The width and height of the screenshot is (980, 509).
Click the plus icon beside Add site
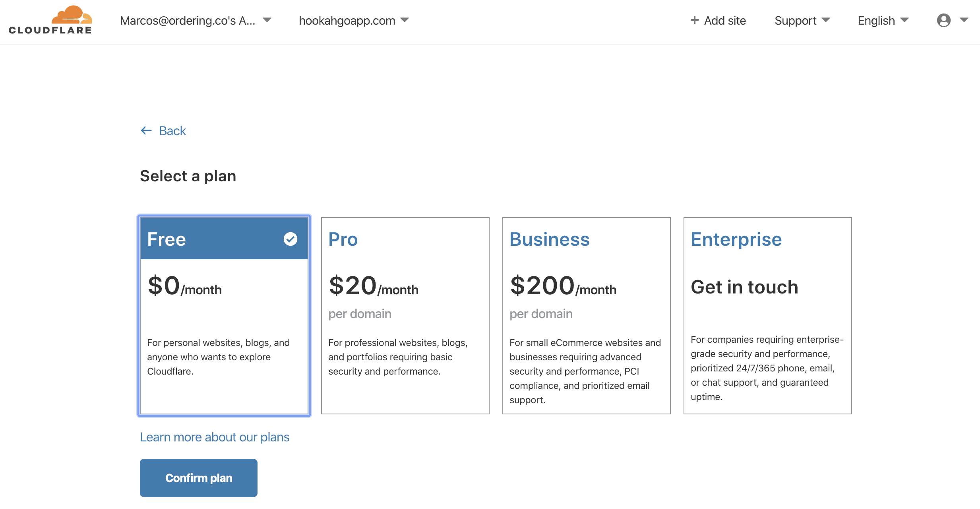(x=694, y=20)
